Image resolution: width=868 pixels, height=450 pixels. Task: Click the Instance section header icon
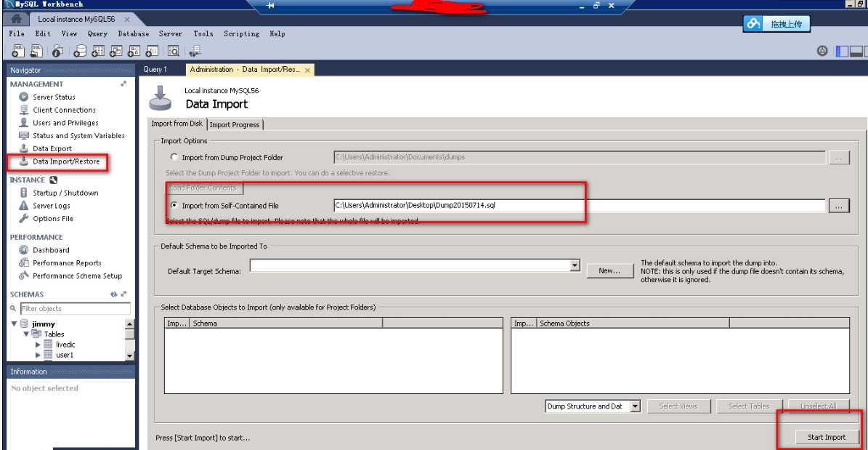tap(53, 180)
